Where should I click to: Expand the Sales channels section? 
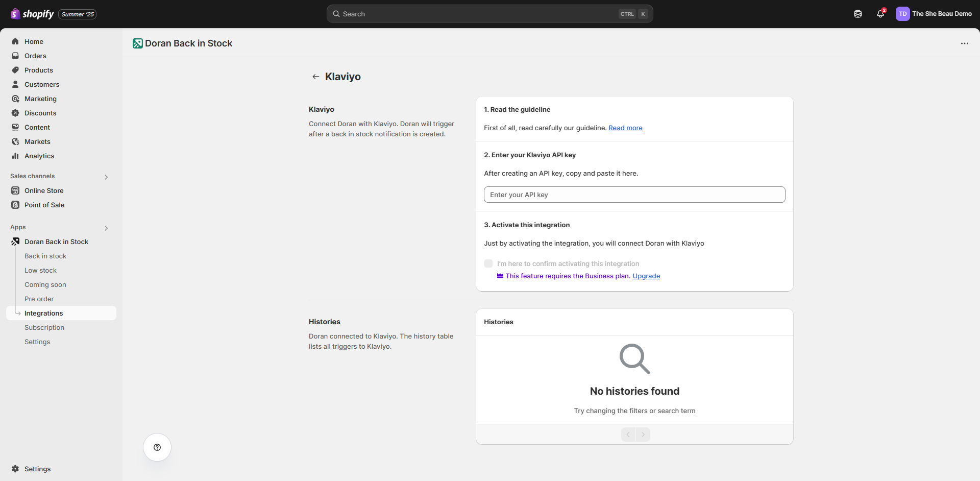pos(106,177)
